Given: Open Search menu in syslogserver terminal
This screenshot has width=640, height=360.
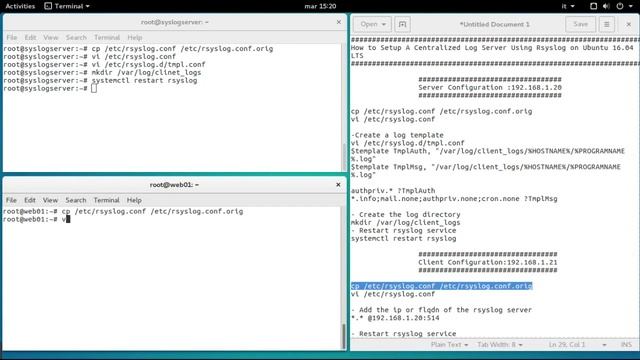Looking at the screenshot, I should (76, 38).
